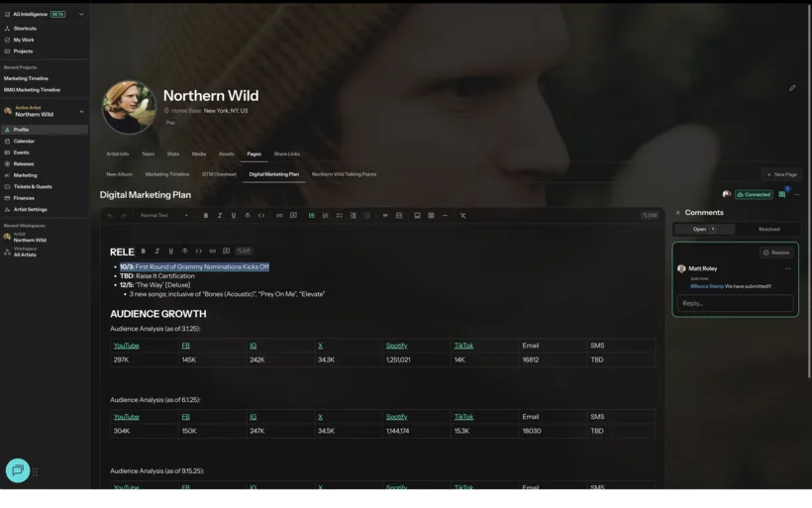This screenshot has width=812, height=508.
Task: Toggle the checklist button in toolbar
Action: (340, 216)
